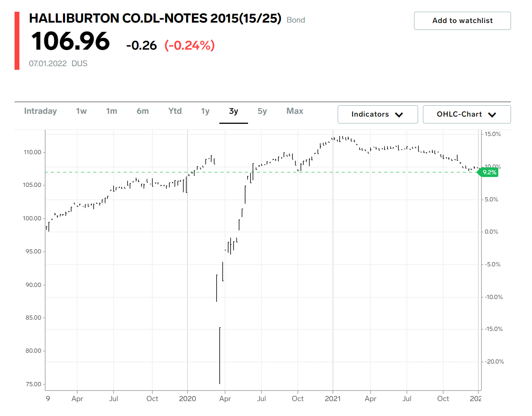Screen dimensions: 532x416
Task: Click the 2020 x-axis label
Action: (x=187, y=399)
